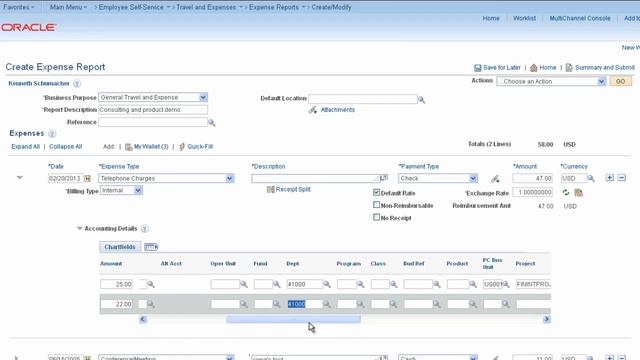Open the MultiChannel Console link
This screenshot has height=360, width=640.
pyautogui.click(x=580, y=18)
